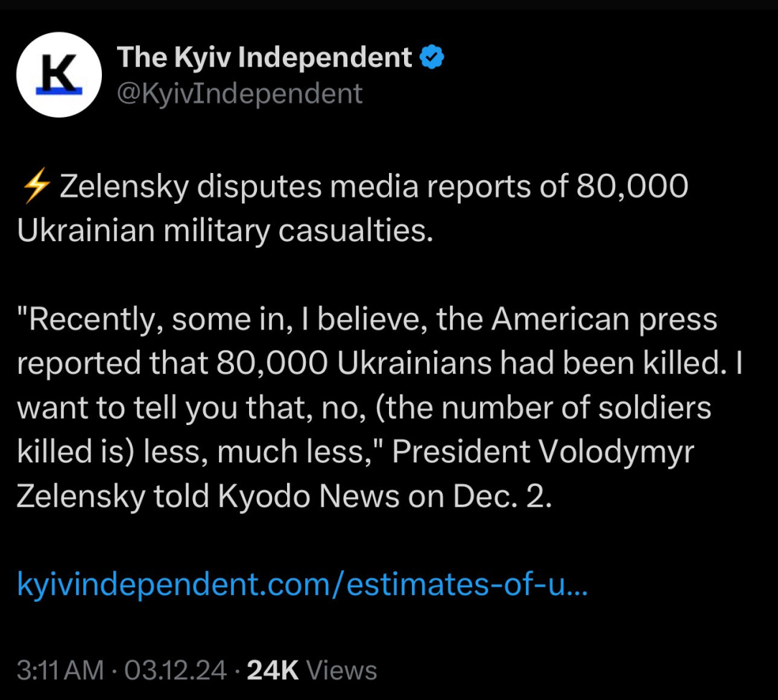The width and height of the screenshot is (778, 700).
Task: Click the phrase less, much less
Action: point(258,452)
